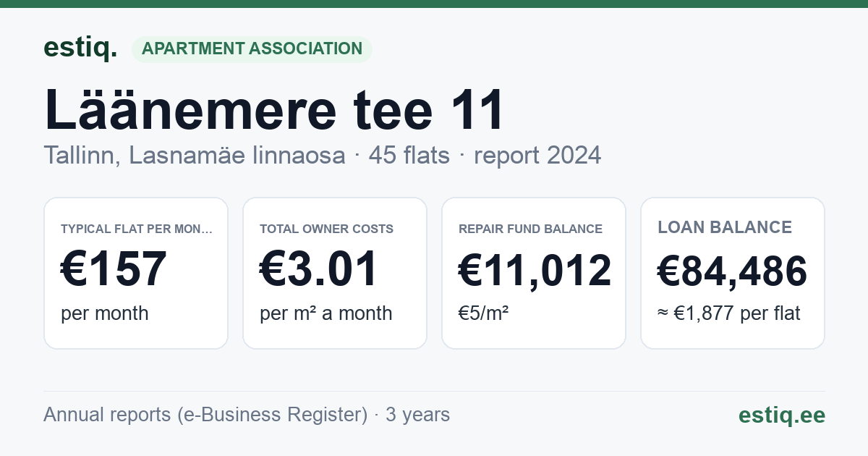Click the €5/m² caption
This screenshot has height=456, width=868.
tap(484, 313)
